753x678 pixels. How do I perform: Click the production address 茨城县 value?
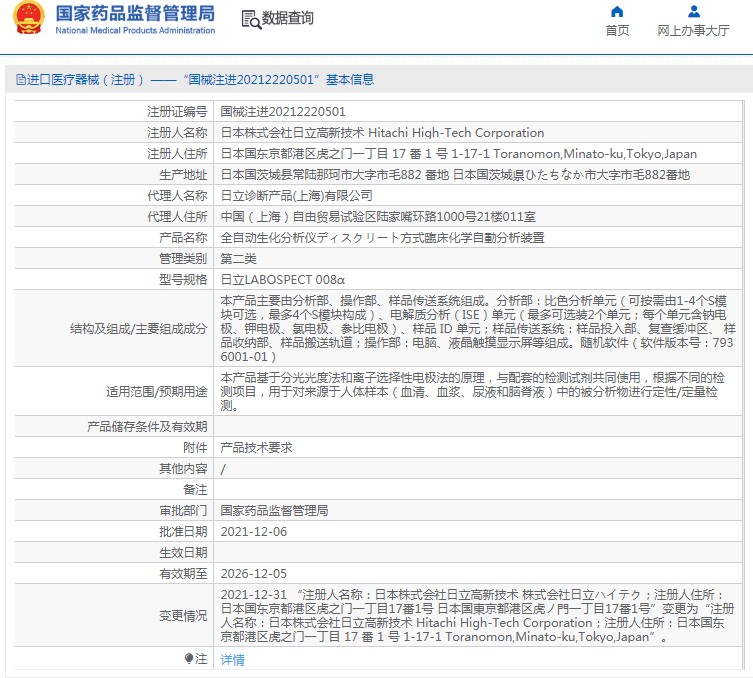tap(455, 175)
